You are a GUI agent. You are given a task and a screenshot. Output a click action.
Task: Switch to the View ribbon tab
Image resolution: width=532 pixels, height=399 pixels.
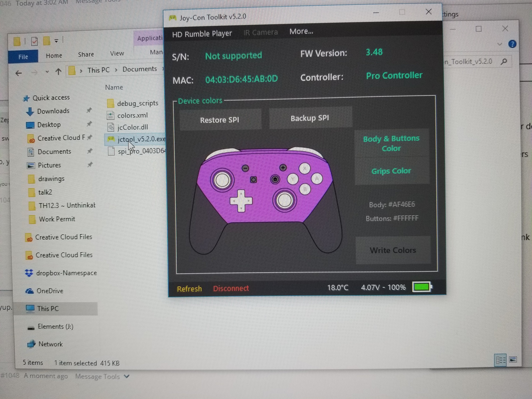coord(117,53)
